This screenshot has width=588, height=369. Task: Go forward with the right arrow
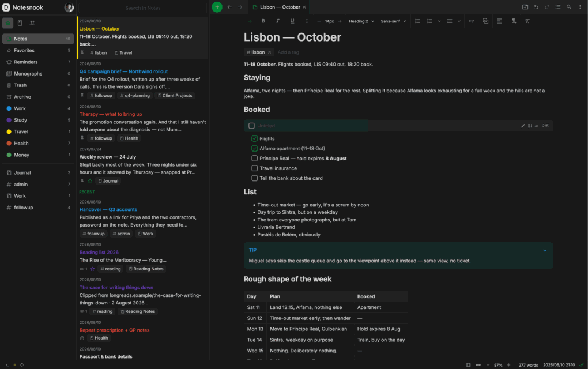click(x=240, y=7)
